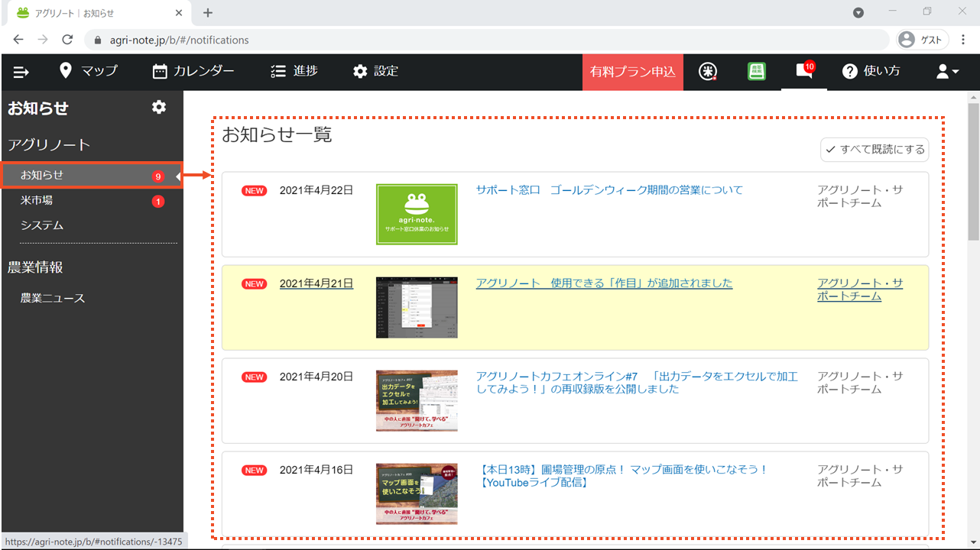The image size is (980, 550).
Task: Click the browser forward arrow
Action: pos(43,40)
